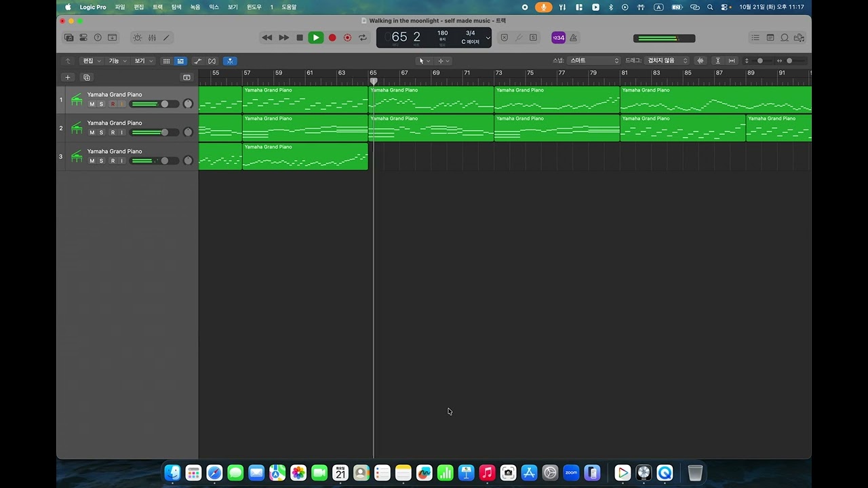868x488 pixels.
Task: Duplicate the selected track
Action: pos(87,77)
